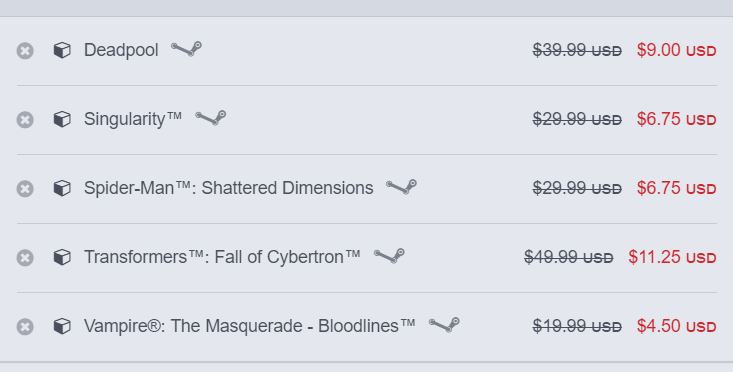
Task: Click box icon beside Spider-Man title
Action: 62,188
